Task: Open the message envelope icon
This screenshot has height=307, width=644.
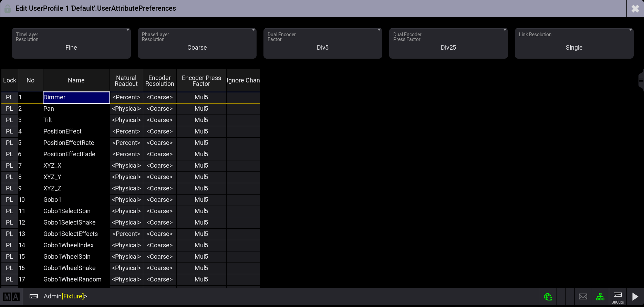Action: point(583,297)
